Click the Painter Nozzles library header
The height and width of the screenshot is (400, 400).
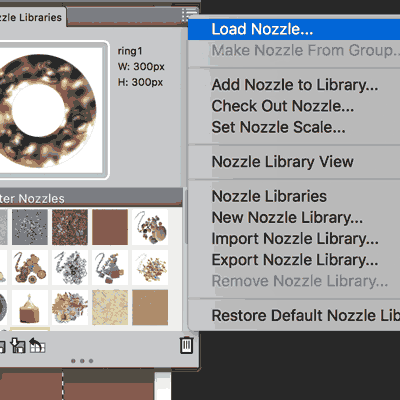pyautogui.click(x=91, y=198)
